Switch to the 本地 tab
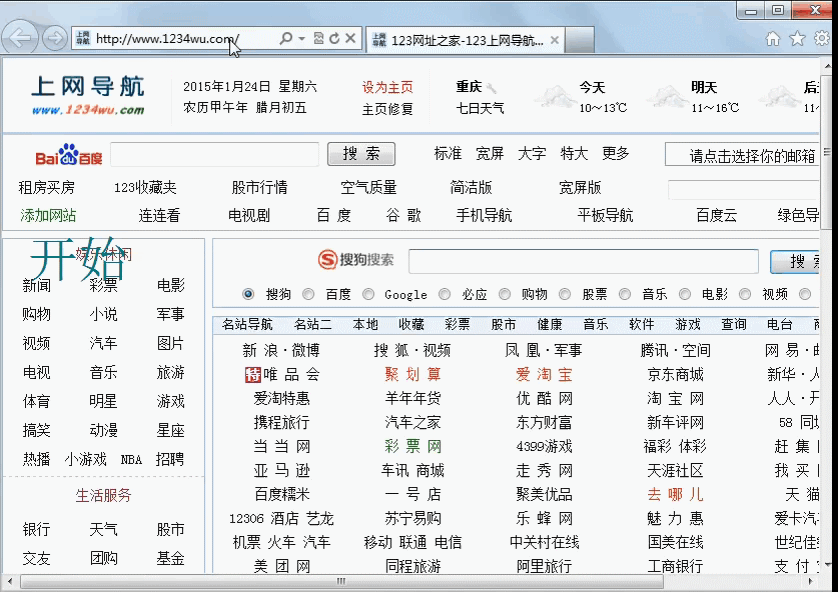Screen dimensions: 838x592 point(366,324)
